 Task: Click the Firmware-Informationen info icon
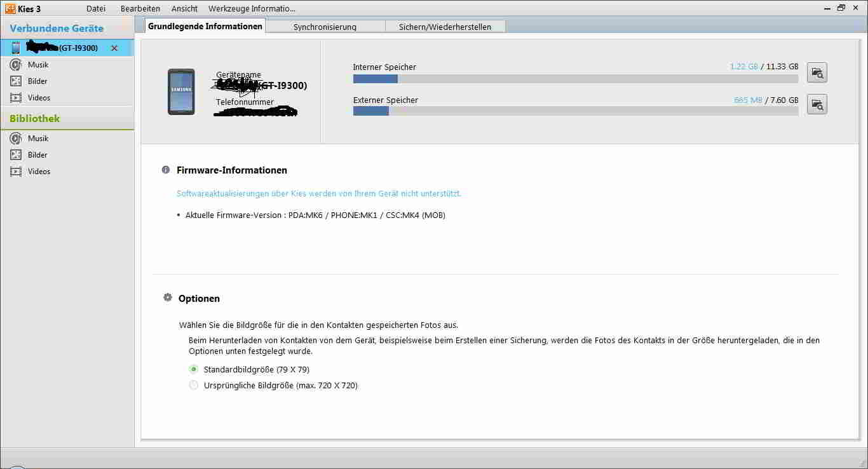point(166,170)
